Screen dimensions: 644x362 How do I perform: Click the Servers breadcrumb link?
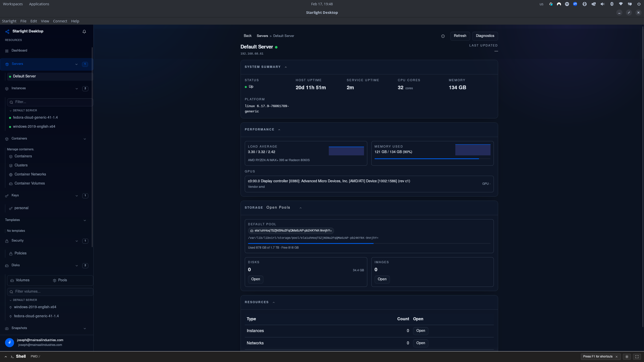[x=262, y=36]
